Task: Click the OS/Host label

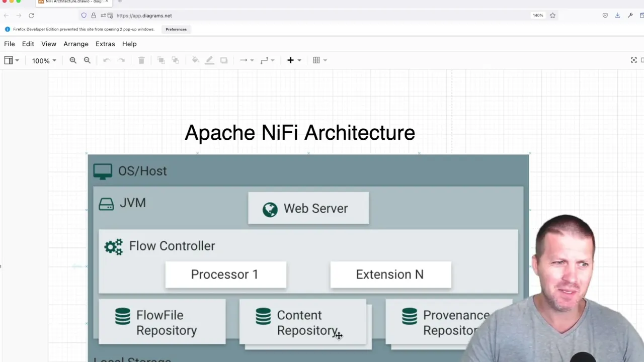Action: click(142, 171)
